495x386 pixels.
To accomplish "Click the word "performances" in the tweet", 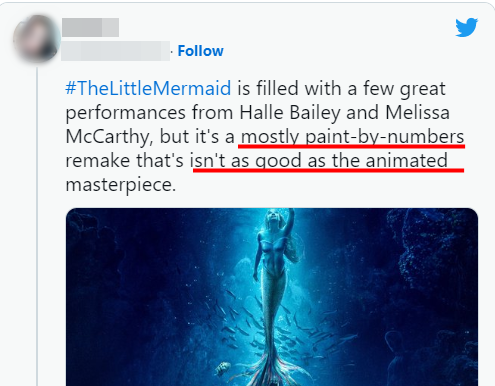I will coord(125,113).
